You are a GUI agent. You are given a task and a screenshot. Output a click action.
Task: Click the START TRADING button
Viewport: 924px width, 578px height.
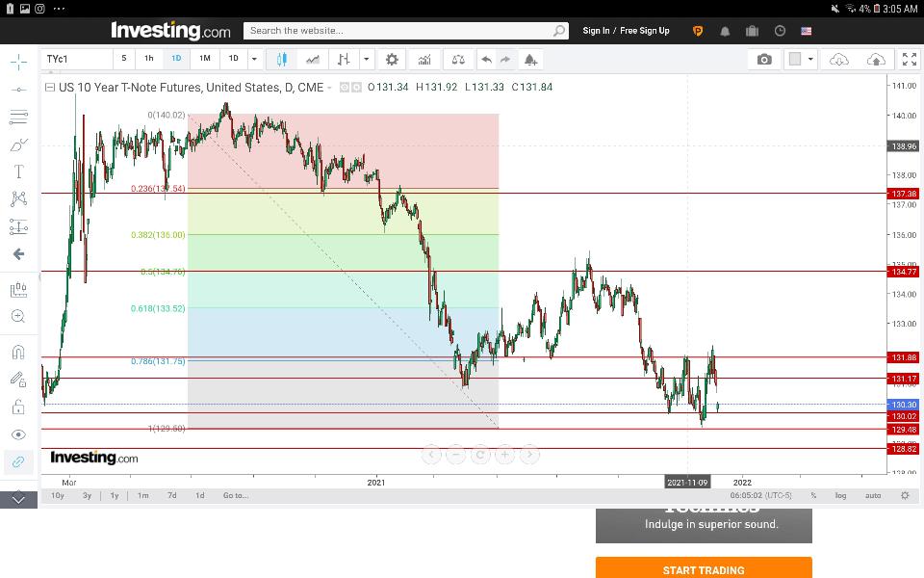[x=704, y=568]
